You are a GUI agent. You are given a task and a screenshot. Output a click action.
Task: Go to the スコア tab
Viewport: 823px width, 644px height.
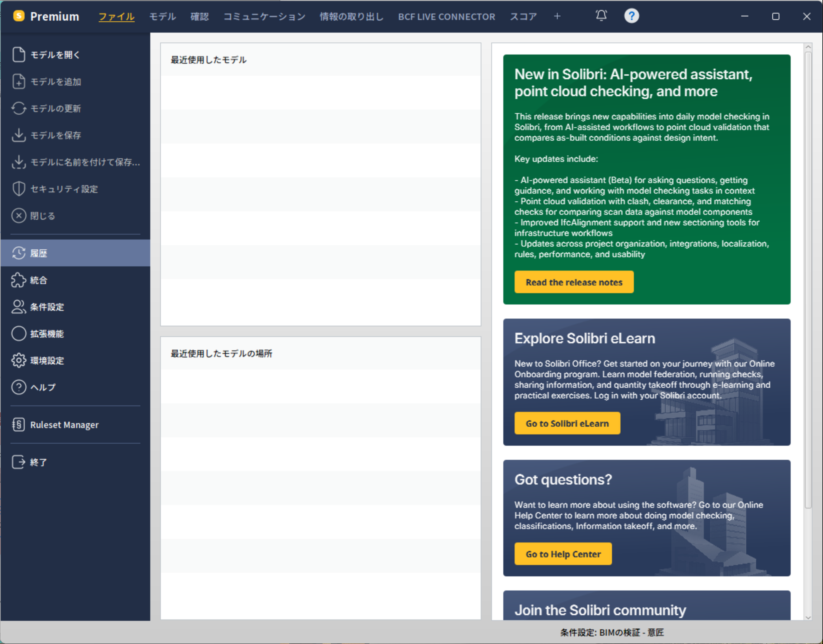(523, 17)
